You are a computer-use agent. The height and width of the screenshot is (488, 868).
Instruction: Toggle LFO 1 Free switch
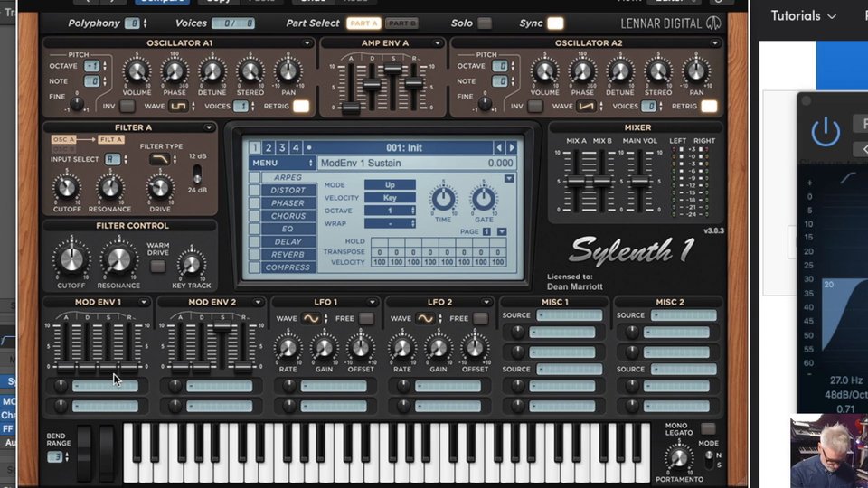pos(366,319)
